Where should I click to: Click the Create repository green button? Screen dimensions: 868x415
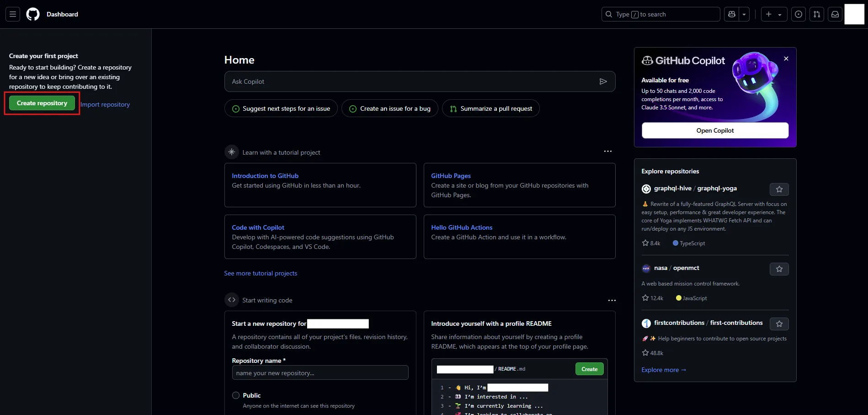click(x=42, y=103)
